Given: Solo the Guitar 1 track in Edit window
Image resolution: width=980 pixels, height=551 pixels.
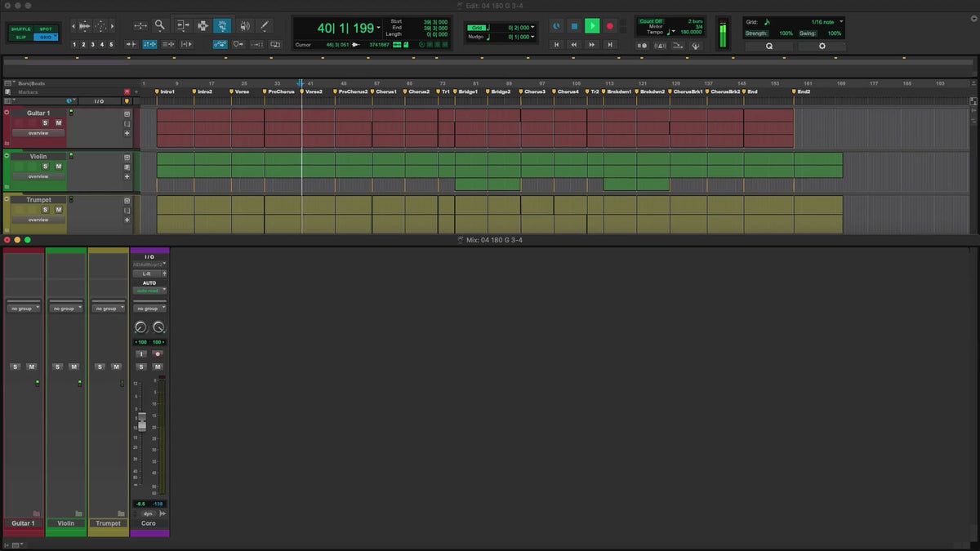Looking at the screenshot, I should [46, 122].
